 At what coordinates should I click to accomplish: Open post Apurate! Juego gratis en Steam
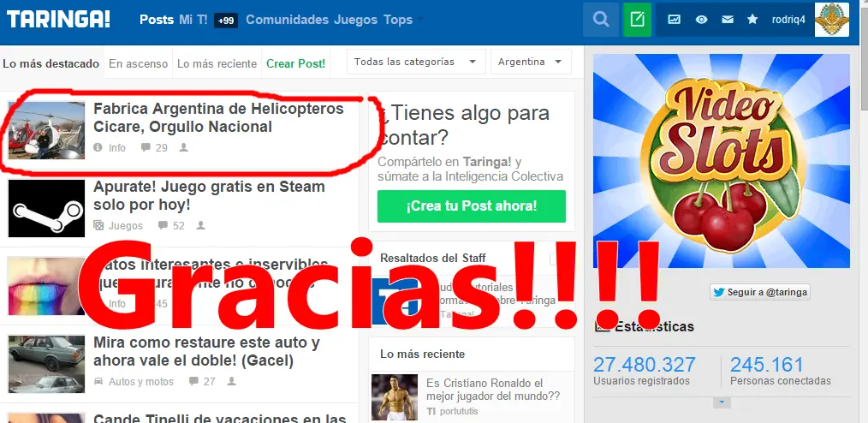209,195
